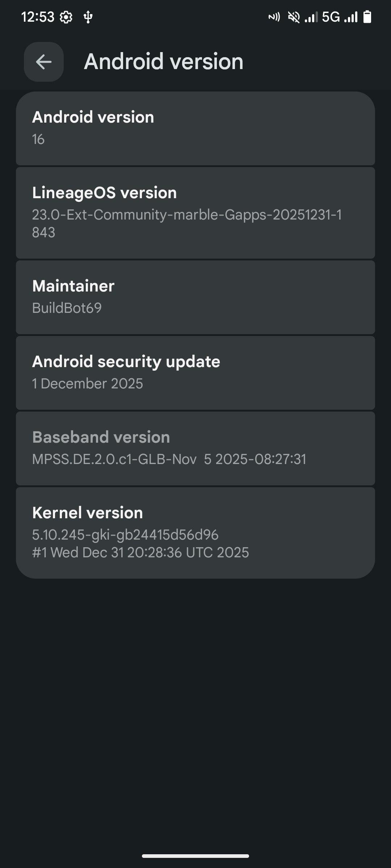Tap the muted ringer bell icon
This screenshot has width=391, height=868.
(294, 17)
